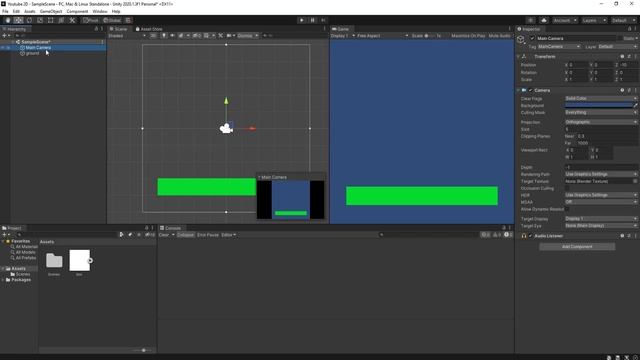Switch to the Asset Store tab
The width and height of the screenshot is (640, 360).
pyautogui.click(x=149, y=29)
